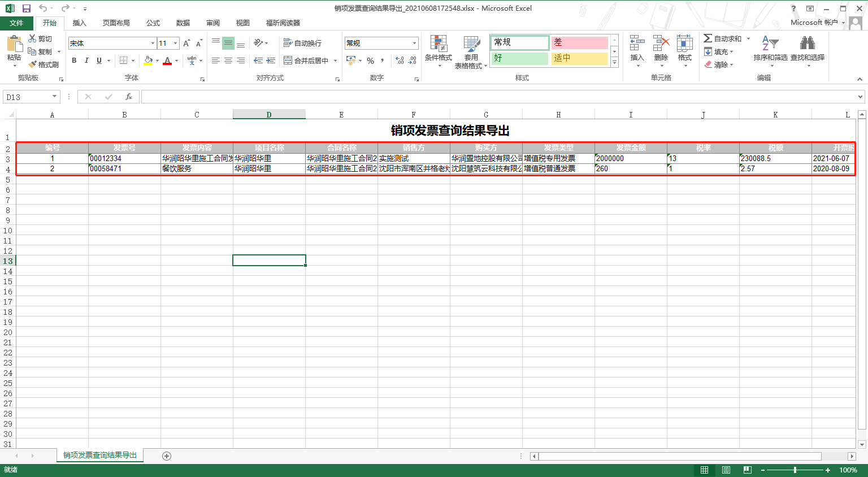Viewport: 868px width, 477px height.
Task: Click inside the formula bar input
Action: point(497,97)
